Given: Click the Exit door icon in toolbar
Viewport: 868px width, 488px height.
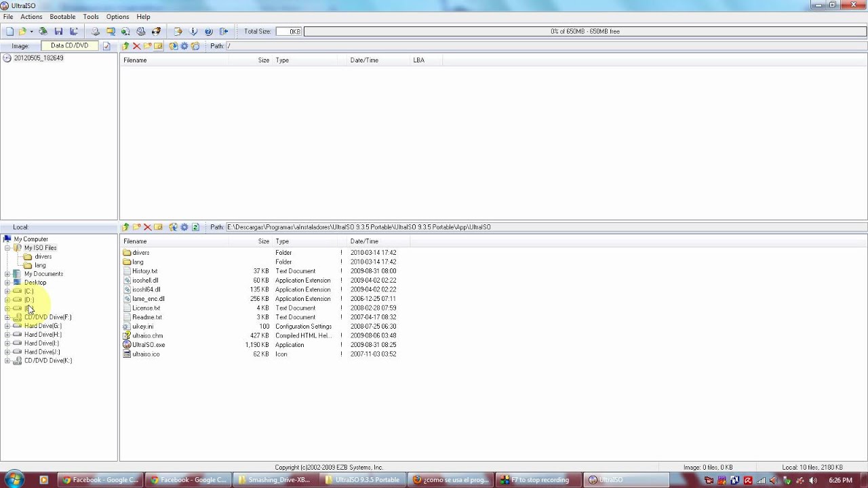Looking at the screenshot, I should [x=224, y=31].
